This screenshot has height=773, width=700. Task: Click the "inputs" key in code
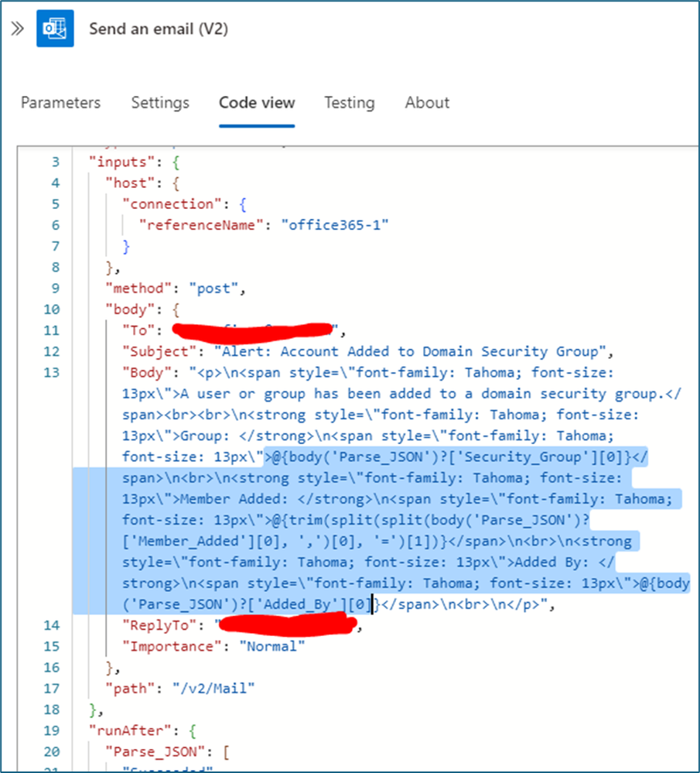(x=121, y=162)
